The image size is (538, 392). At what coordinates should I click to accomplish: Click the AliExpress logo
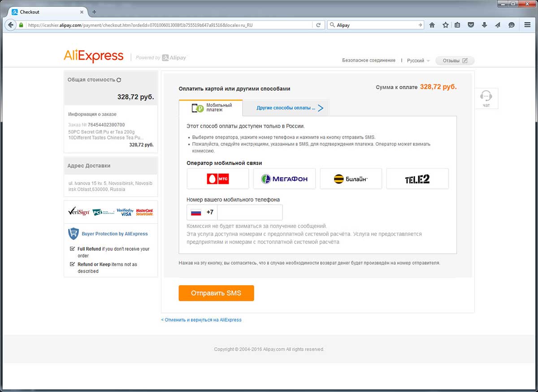pyautogui.click(x=93, y=56)
